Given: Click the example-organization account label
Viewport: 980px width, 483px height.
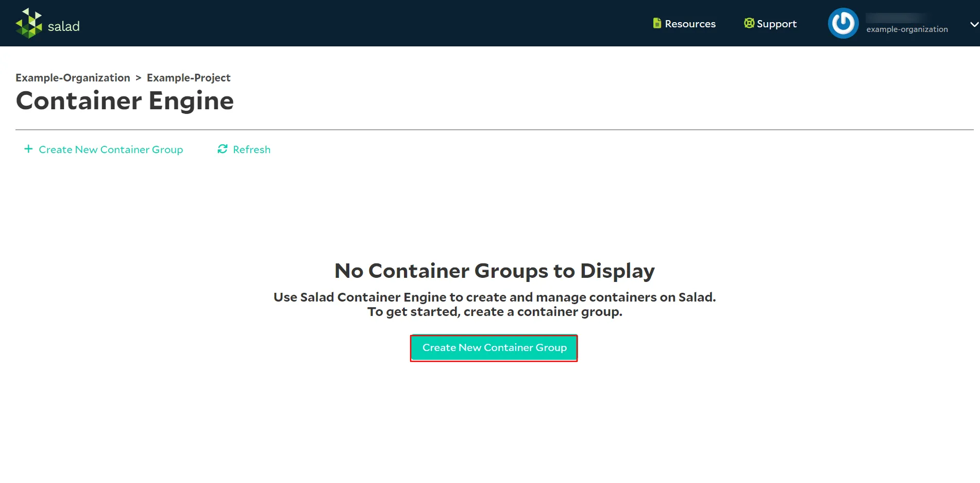Looking at the screenshot, I should 907,29.
